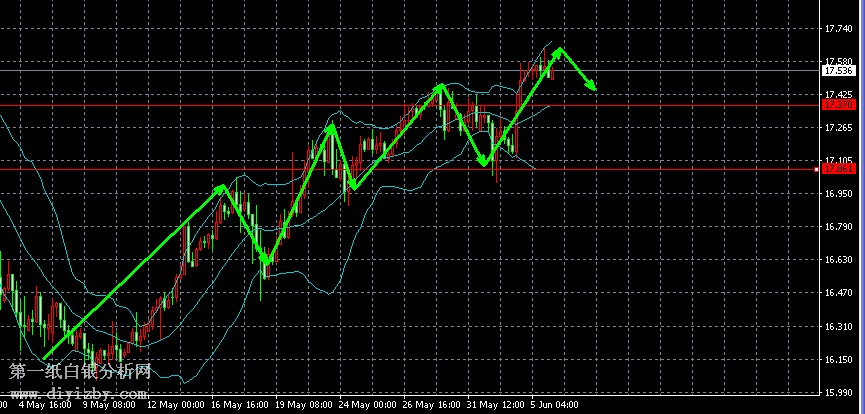865x414 pixels.
Task: Click the white 17.536 price tag
Action: tap(837, 71)
